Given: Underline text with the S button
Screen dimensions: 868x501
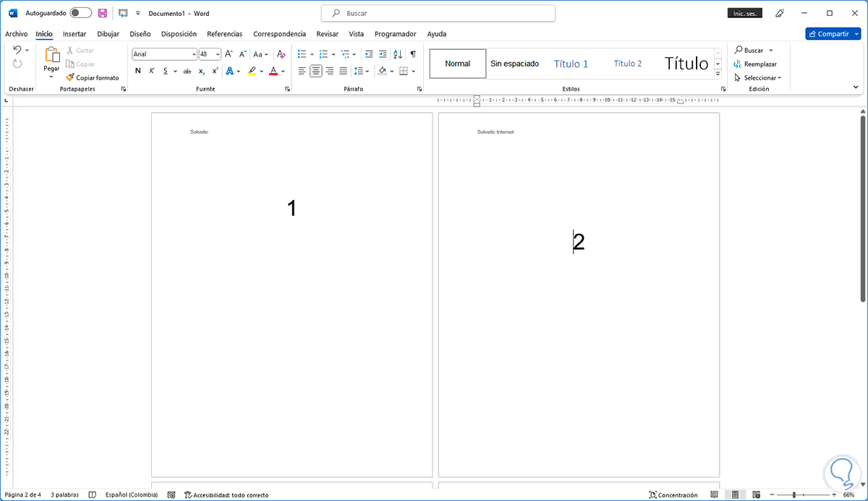Looking at the screenshot, I should click(165, 71).
